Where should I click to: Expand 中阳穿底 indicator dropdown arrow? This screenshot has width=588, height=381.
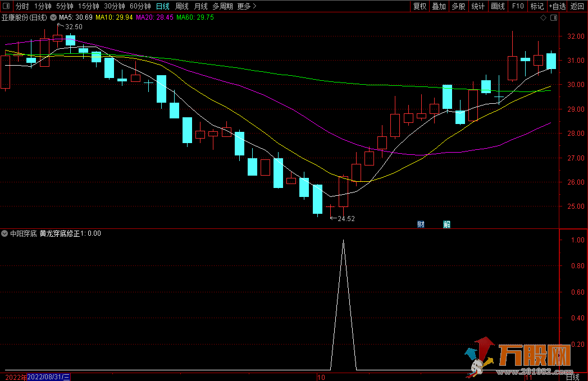click(4, 233)
